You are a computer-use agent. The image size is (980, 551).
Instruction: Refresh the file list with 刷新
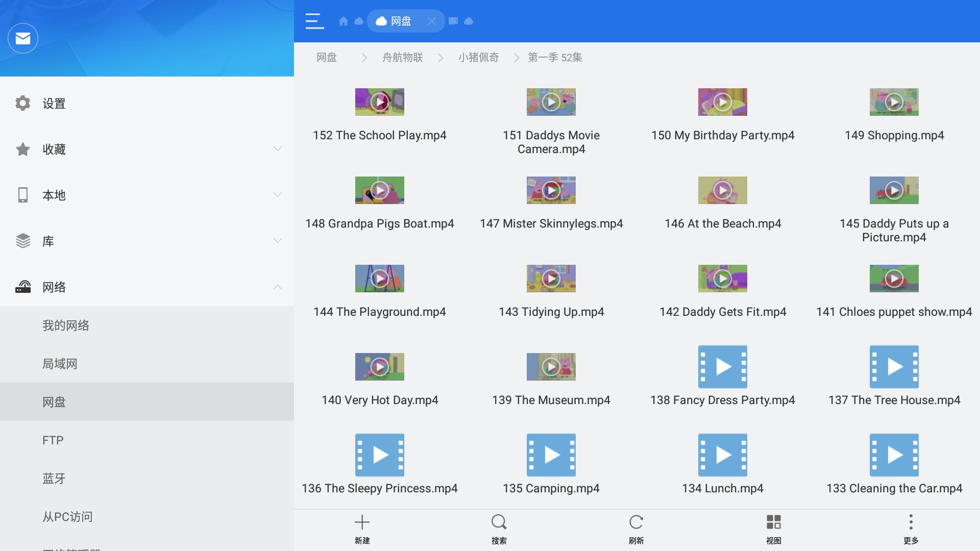point(636,522)
